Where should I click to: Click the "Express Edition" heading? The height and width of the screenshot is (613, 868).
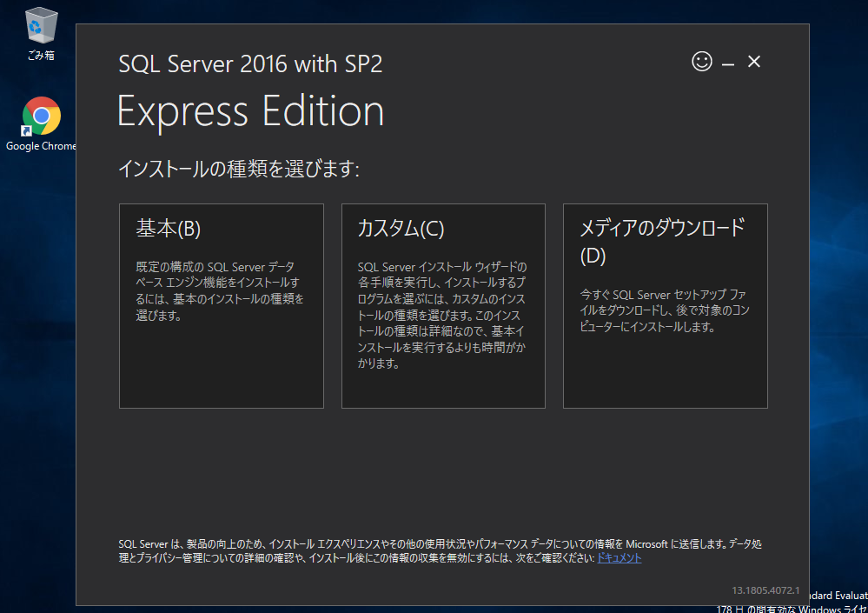point(250,112)
